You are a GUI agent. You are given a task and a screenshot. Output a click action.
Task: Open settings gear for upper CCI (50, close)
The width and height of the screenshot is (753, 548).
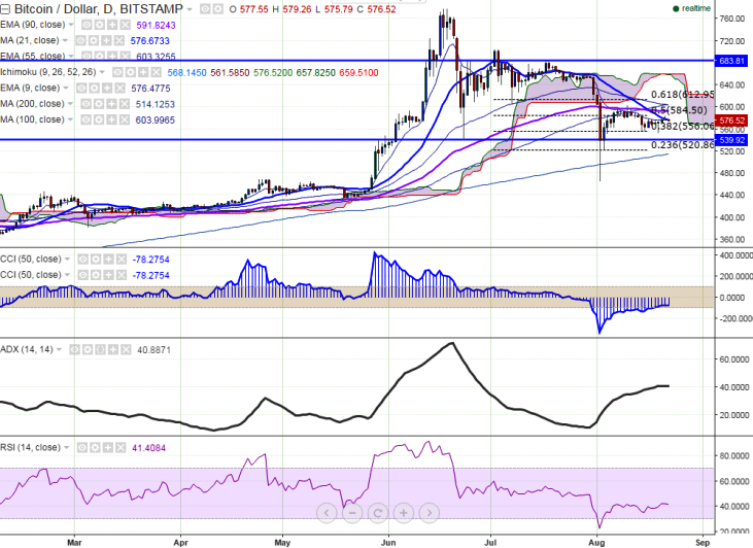[x=96, y=260]
